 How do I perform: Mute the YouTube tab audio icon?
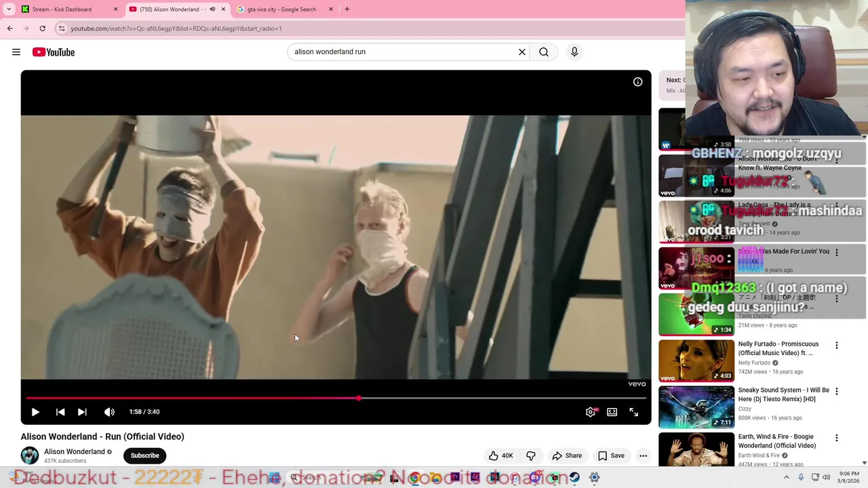[212, 9]
